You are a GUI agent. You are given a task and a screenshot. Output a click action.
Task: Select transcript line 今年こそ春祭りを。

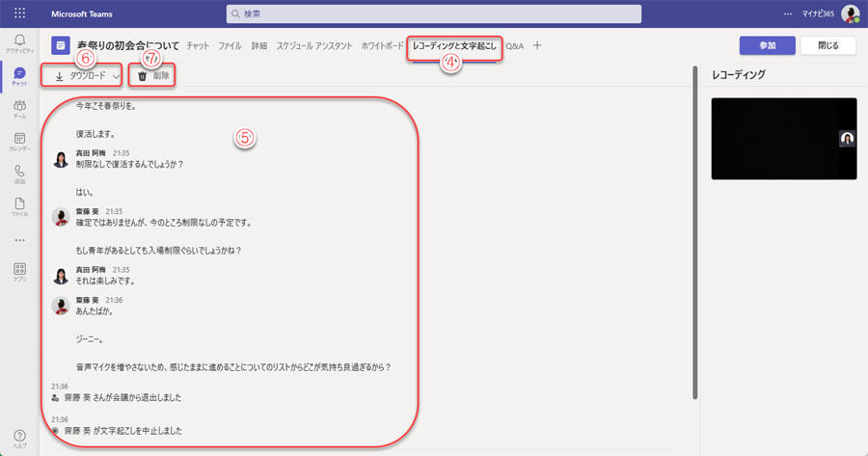tap(106, 106)
